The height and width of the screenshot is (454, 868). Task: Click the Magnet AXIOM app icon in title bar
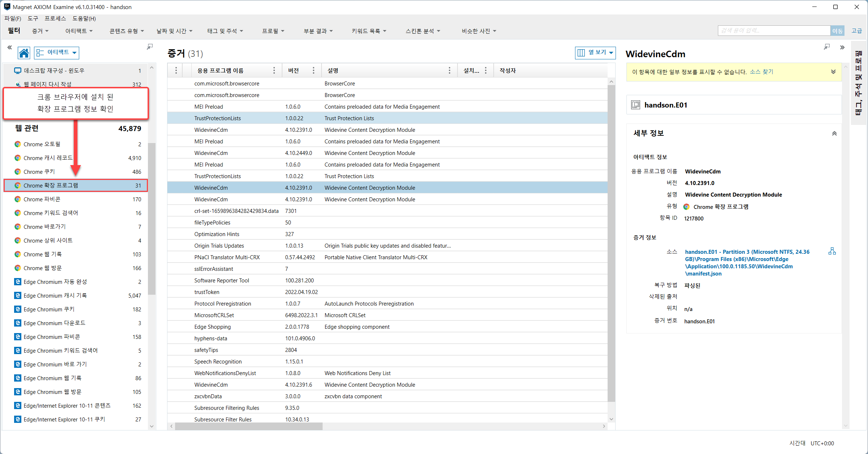[7, 7]
